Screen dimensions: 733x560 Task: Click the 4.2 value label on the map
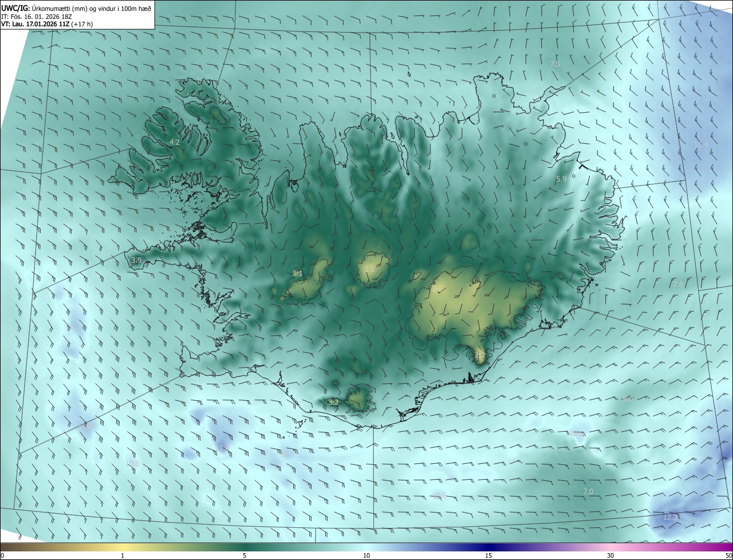(175, 142)
